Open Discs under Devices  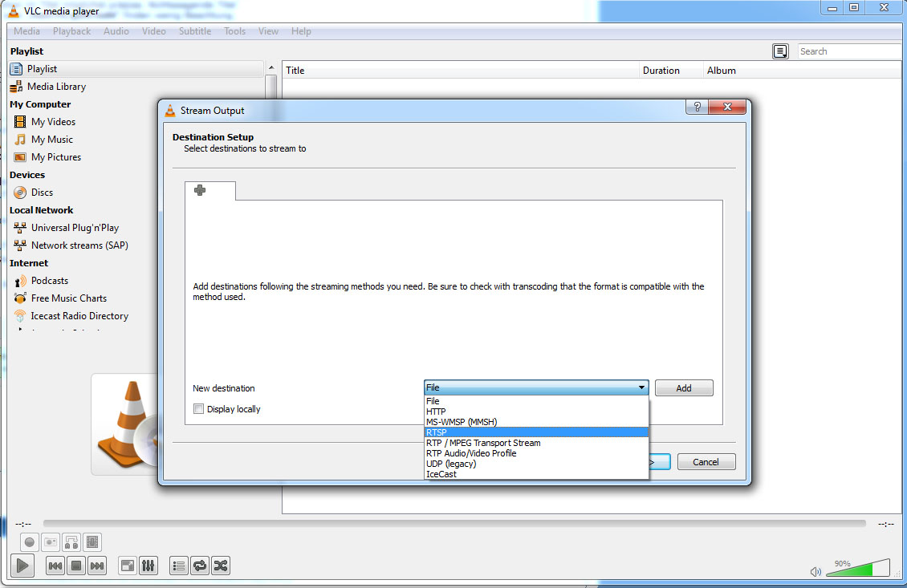42,193
